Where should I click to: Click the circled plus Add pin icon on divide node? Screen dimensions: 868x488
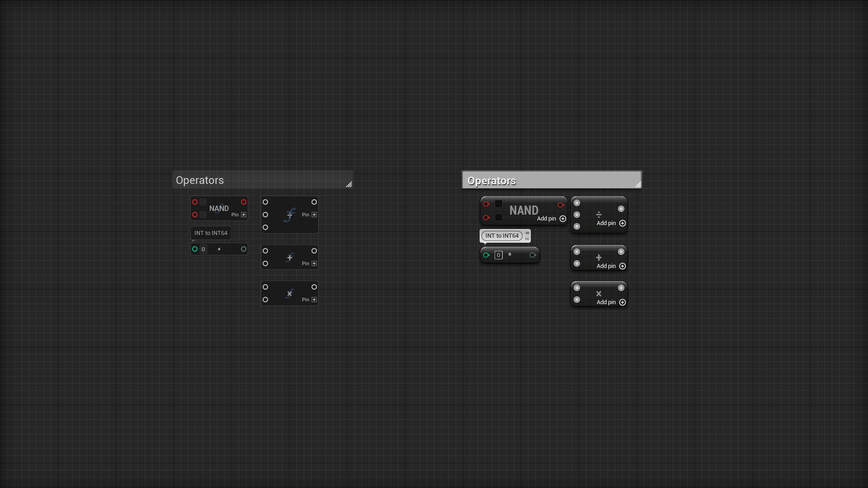[x=623, y=223]
